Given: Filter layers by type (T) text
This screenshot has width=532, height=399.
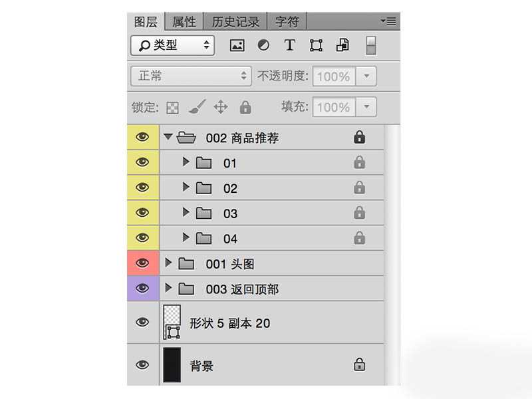Looking at the screenshot, I should (x=289, y=45).
